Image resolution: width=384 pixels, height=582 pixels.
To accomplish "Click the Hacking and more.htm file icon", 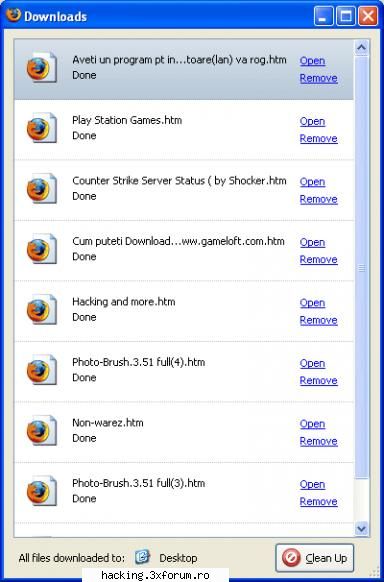I will [42, 309].
